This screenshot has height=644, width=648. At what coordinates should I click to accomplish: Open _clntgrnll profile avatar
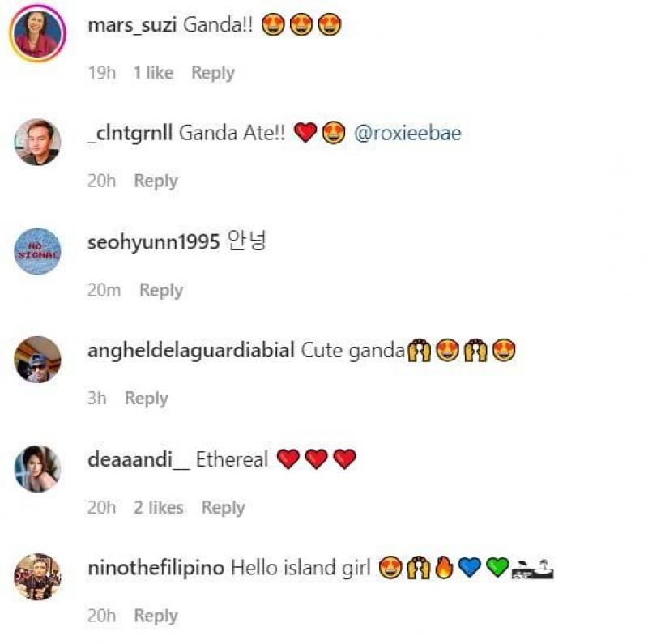37,143
